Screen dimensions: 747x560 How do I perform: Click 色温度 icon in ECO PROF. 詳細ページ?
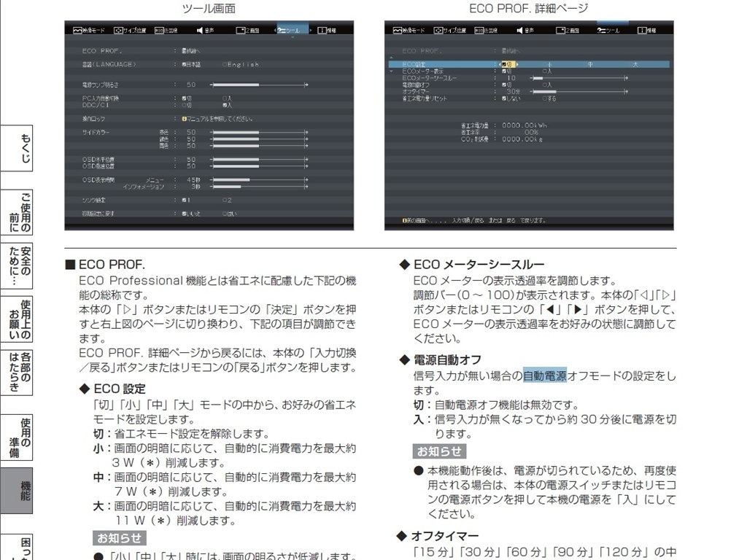[x=479, y=30]
